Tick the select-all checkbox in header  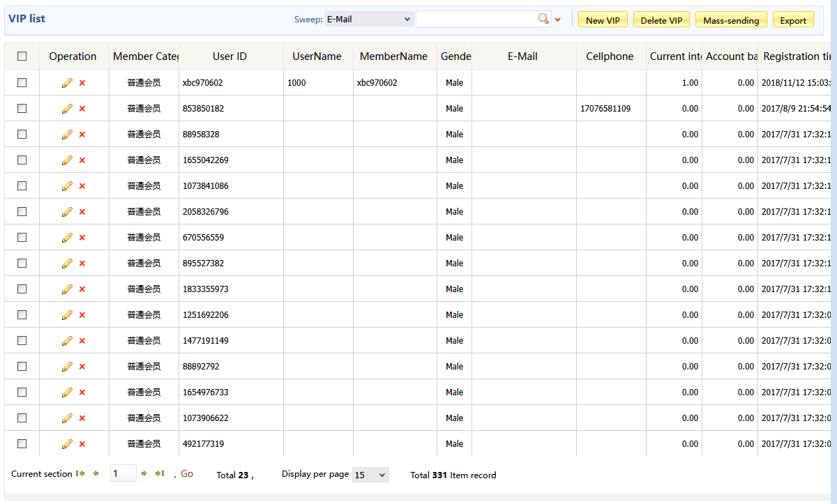[22, 56]
